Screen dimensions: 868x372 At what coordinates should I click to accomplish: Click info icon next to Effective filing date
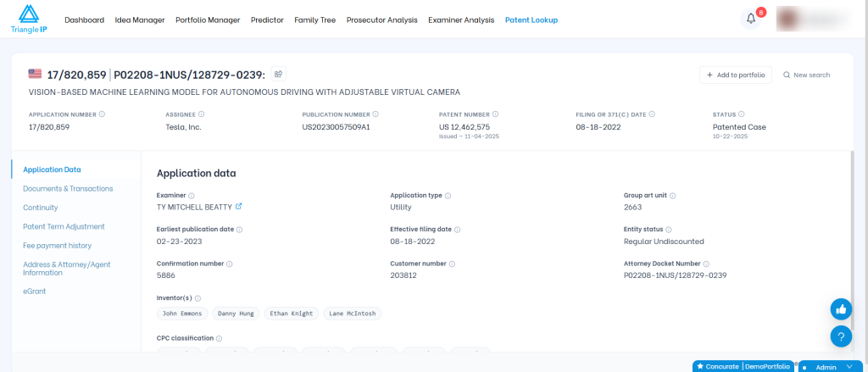pyautogui.click(x=458, y=230)
